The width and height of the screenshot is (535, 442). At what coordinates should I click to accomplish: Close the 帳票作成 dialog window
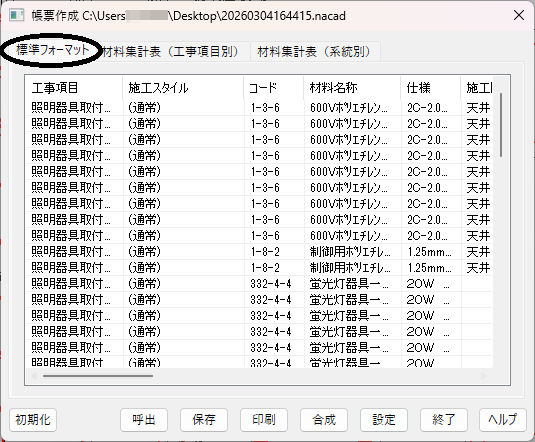click(x=519, y=15)
